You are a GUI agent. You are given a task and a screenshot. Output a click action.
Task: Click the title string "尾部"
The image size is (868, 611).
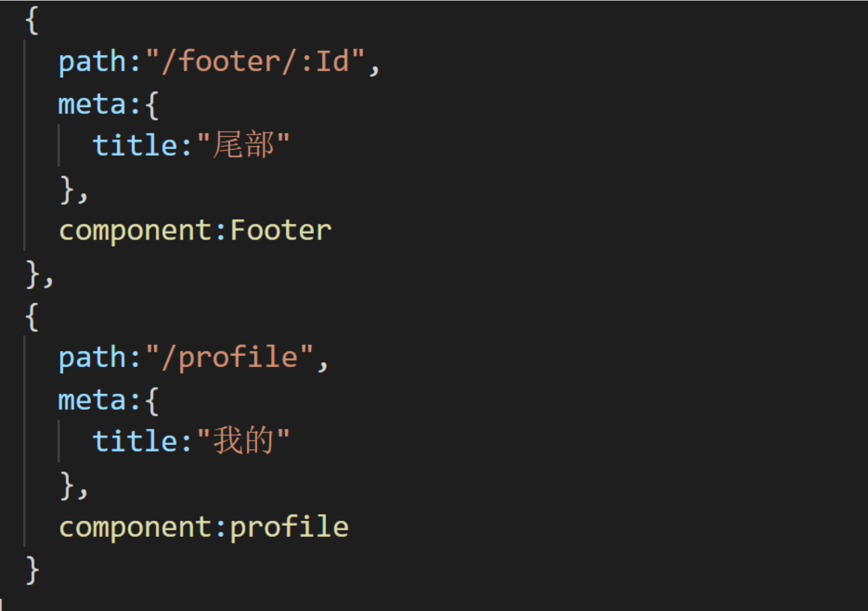[x=243, y=145]
